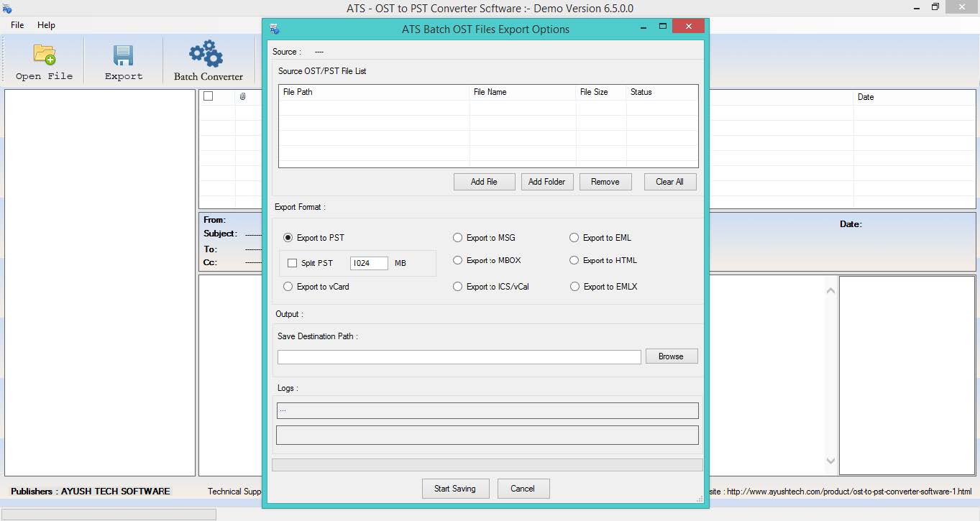980x521 pixels.
Task: Maximize the Batch Export Options dialog
Action: pyautogui.click(x=663, y=27)
